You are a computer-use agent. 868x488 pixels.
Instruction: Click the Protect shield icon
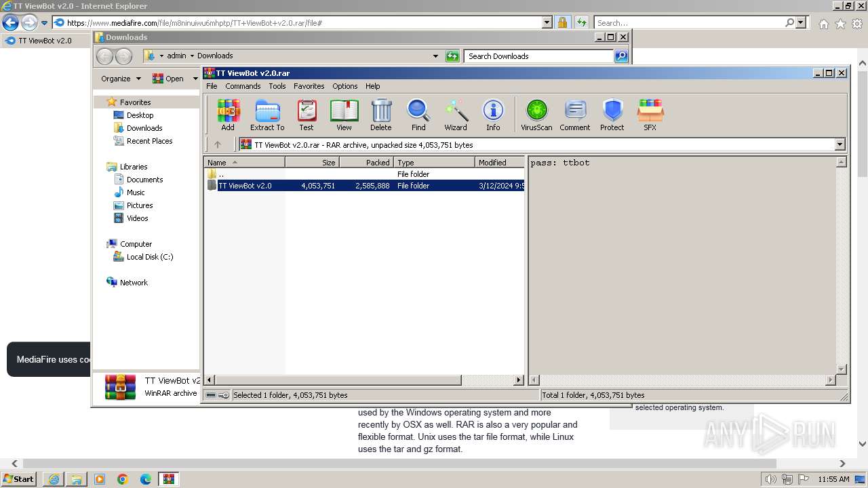coord(612,115)
